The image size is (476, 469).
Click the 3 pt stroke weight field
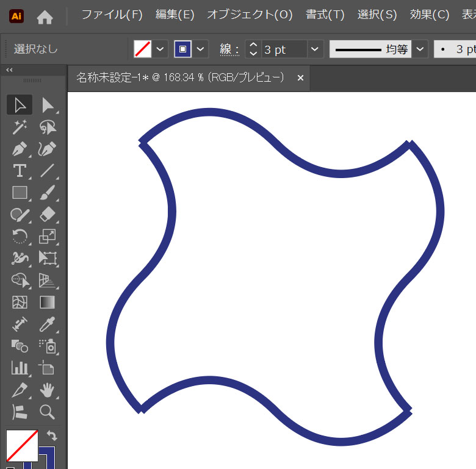(284, 49)
